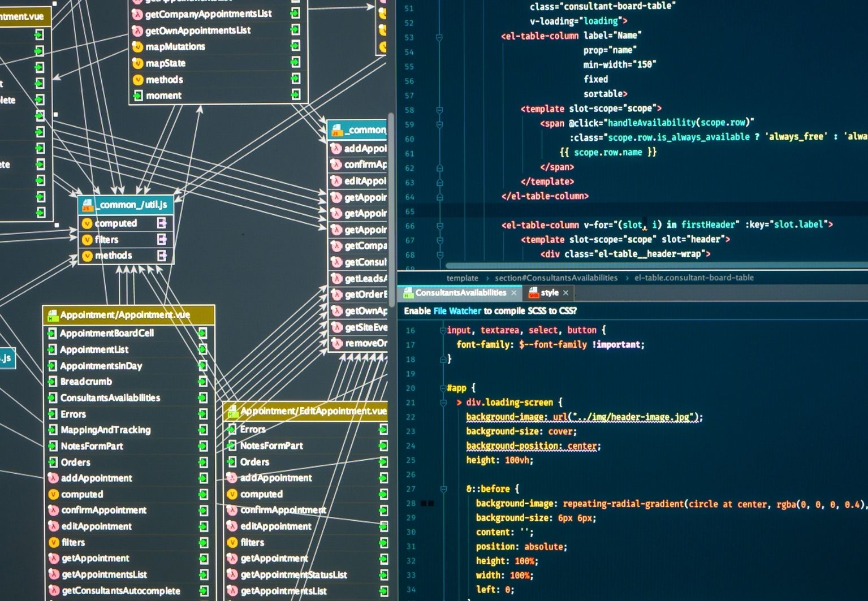Image resolution: width=868 pixels, height=601 pixels.
Task: Collapse the el-table-column block at line 53
Action: point(439,37)
